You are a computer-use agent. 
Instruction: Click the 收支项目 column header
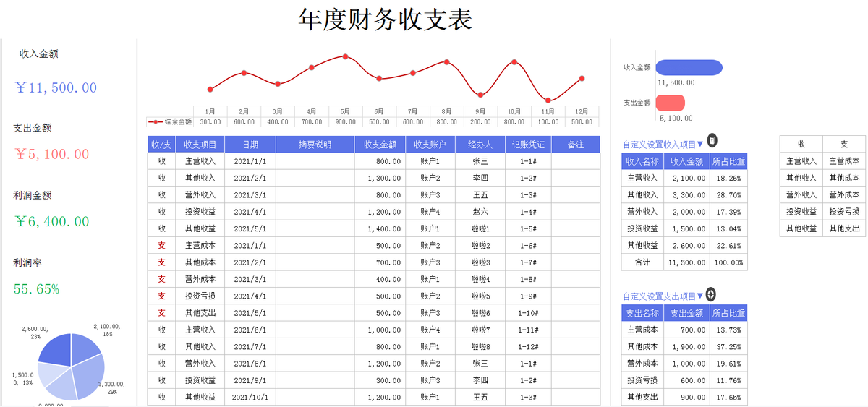tap(200, 145)
